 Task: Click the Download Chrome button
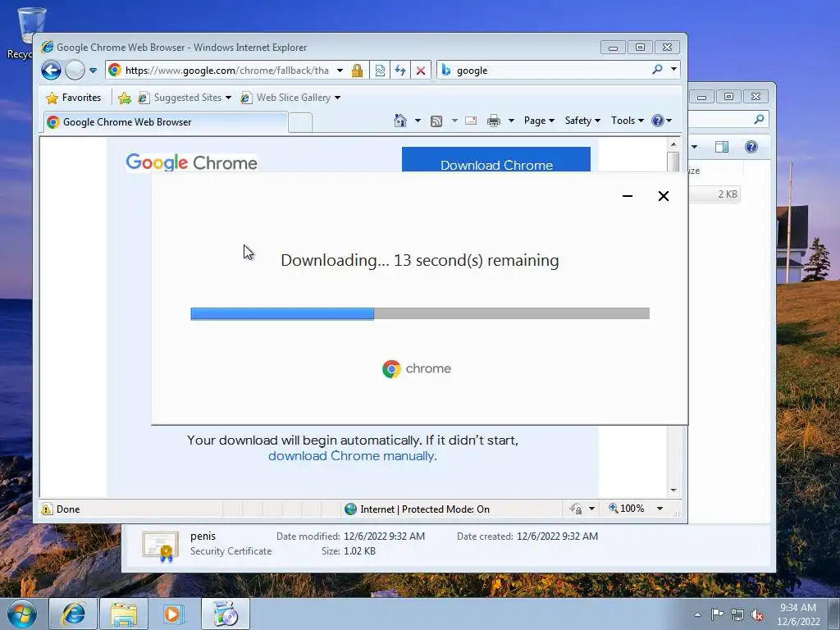pos(496,160)
